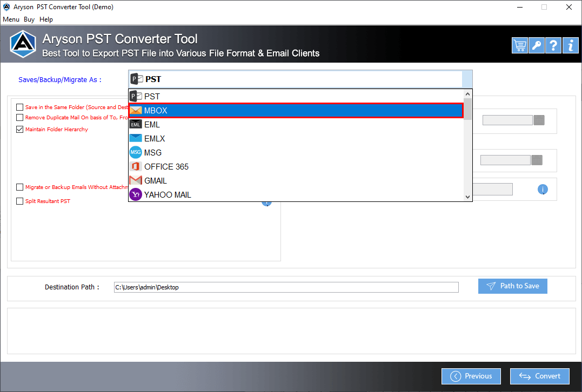Image resolution: width=582 pixels, height=392 pixels.
Task: Tick the Split Resultant PST checkbox
Action: 19,201
